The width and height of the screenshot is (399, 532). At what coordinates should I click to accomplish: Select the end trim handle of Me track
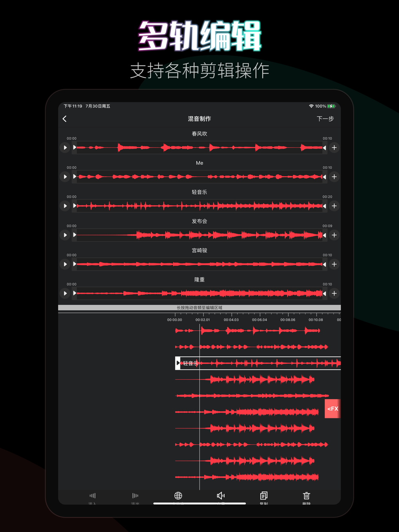tap(324, 177)
